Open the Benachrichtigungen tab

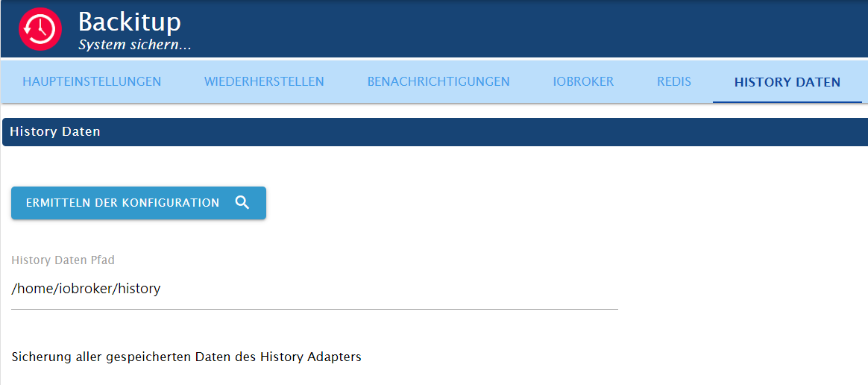[438, 82]
